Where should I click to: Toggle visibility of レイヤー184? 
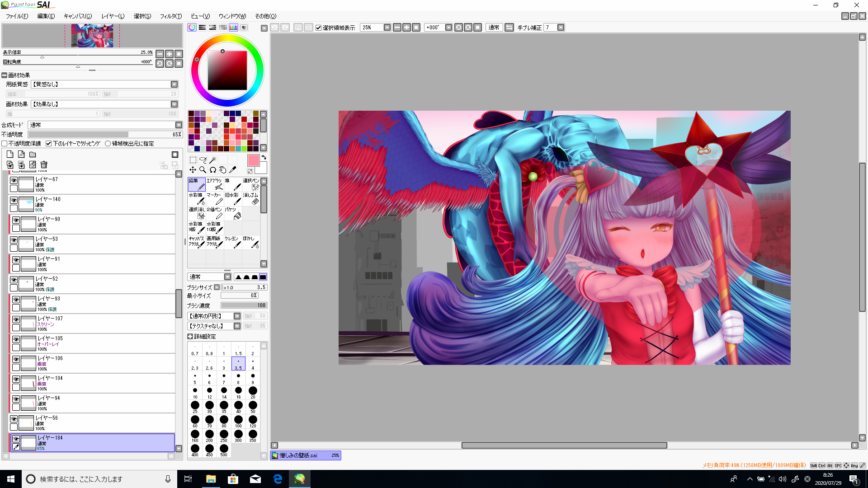click(x=16, y=439)
